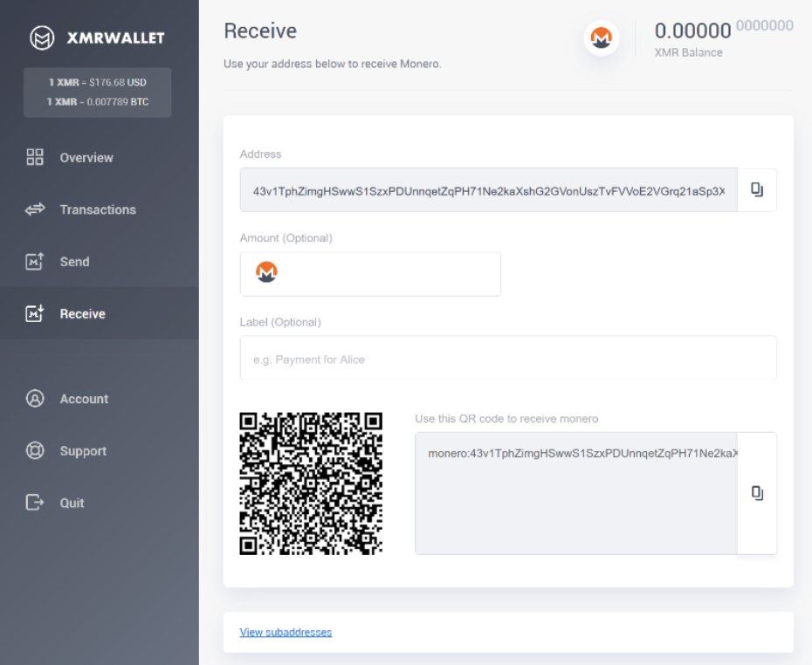Screen dimensions: 812x665
Task: Navigate to Transactions menu entry
Action: click(99, 209)
